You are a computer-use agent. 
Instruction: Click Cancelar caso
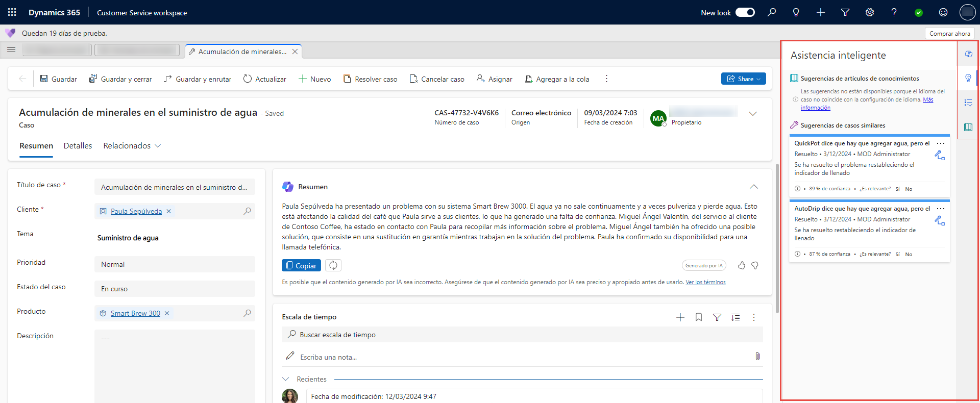(437, 79)
